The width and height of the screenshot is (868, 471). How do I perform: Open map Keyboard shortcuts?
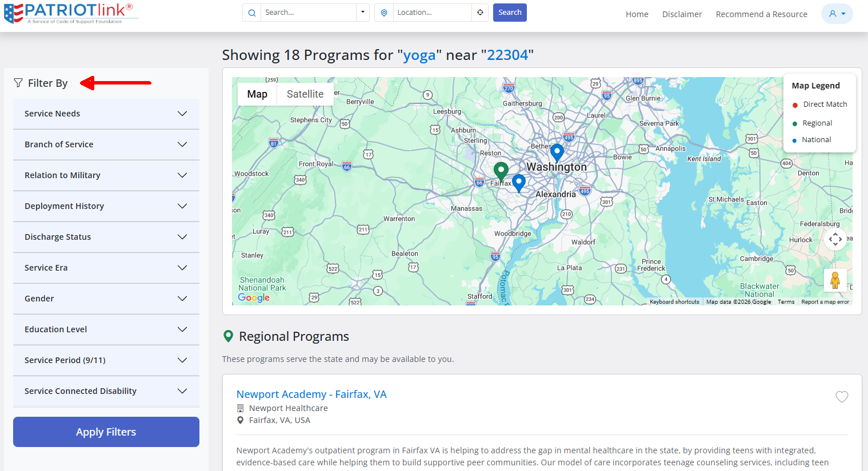pyautogui.click(x=674, y=302)
